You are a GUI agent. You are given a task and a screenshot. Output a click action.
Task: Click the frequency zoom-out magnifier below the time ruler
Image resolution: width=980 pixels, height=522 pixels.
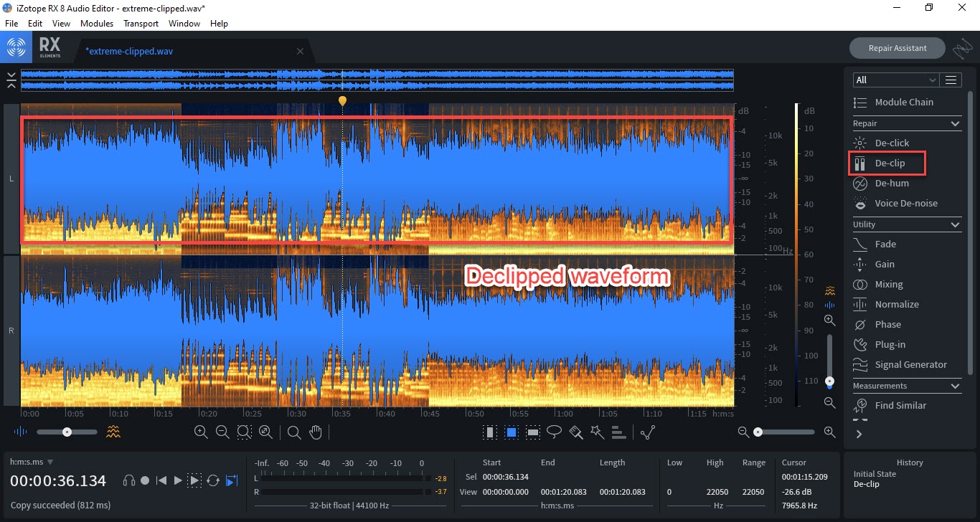744,432
